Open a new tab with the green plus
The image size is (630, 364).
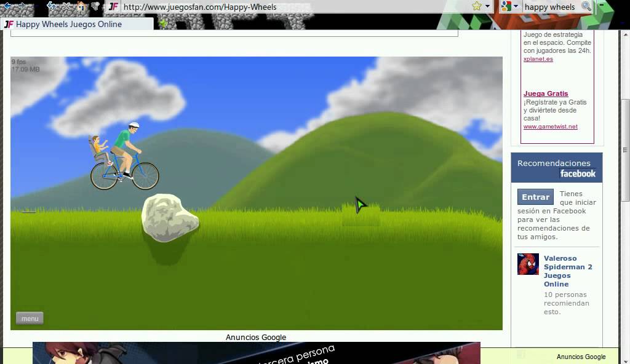(163, 24)
